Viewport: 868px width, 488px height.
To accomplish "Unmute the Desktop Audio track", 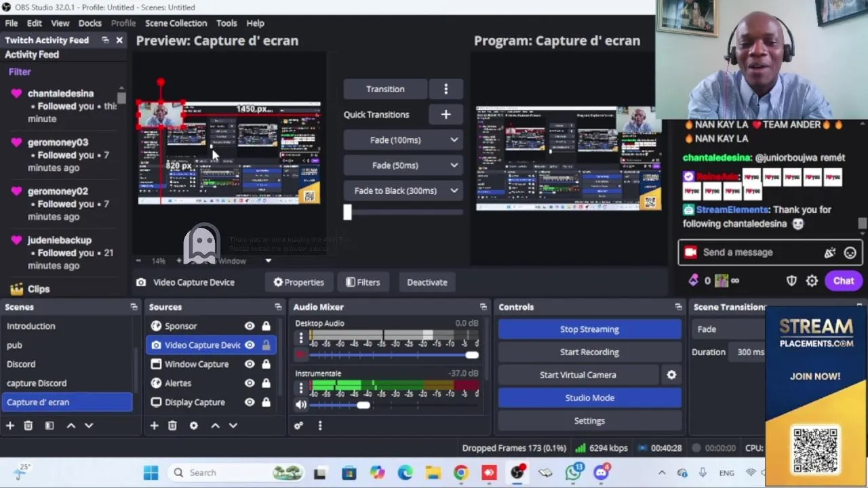I will click(x=301, y=354).
